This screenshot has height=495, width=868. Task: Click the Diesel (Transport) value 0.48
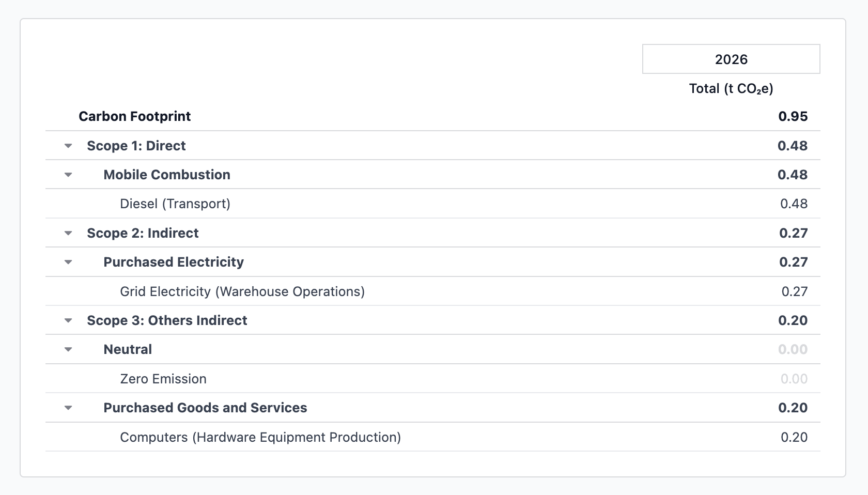pos(794,204)
